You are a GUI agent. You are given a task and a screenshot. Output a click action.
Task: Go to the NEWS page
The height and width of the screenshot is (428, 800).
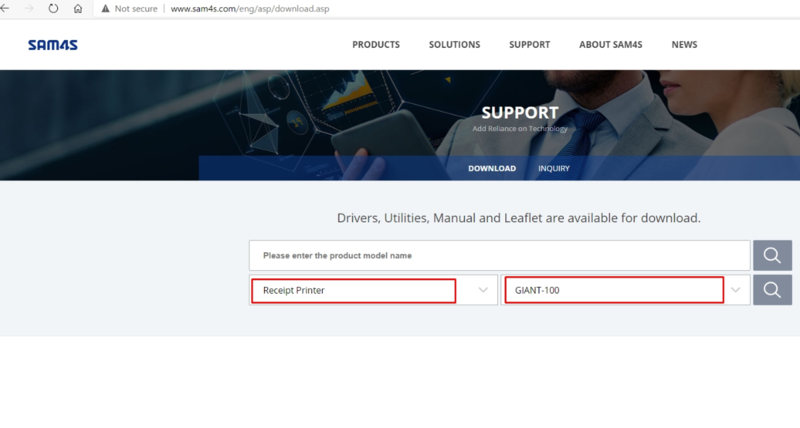(684, 45)
